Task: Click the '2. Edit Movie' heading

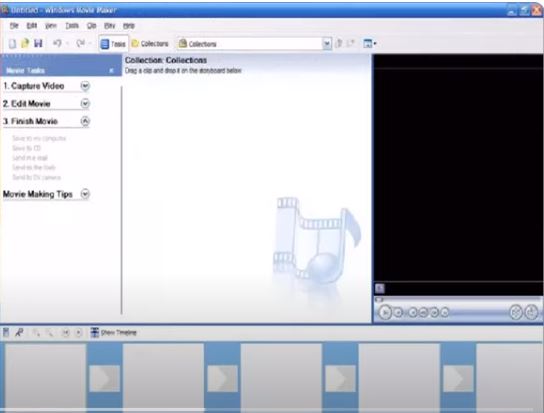Action: pos(27,103)
